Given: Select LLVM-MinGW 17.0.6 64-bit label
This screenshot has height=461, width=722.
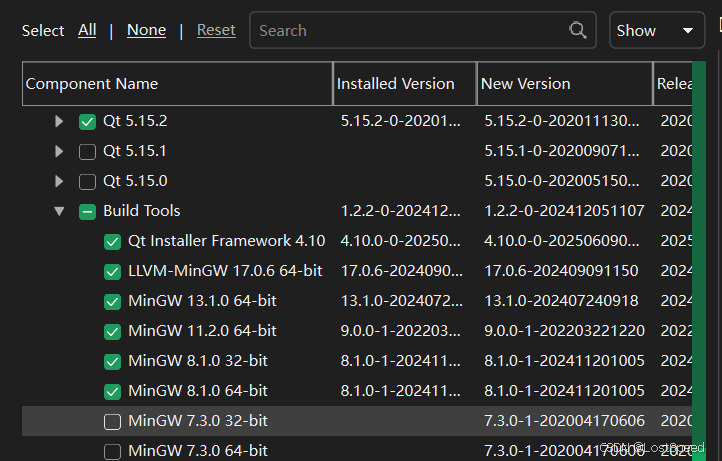Looking at the screenshot, I should coord(225,271).
